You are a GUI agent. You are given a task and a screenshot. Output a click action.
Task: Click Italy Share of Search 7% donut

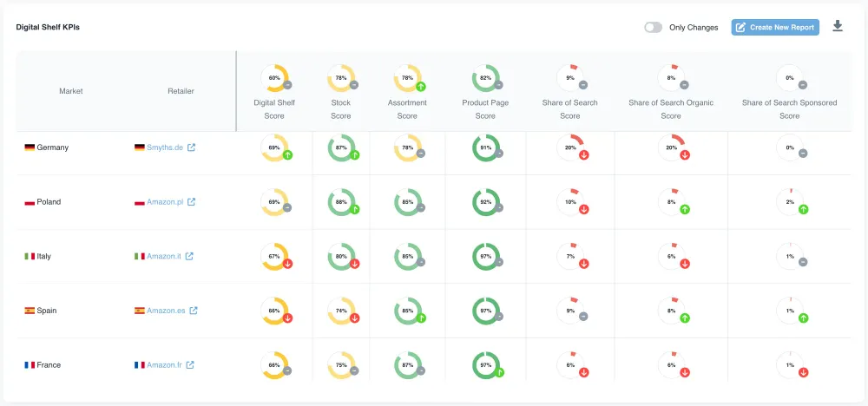[x=571, y=257]
